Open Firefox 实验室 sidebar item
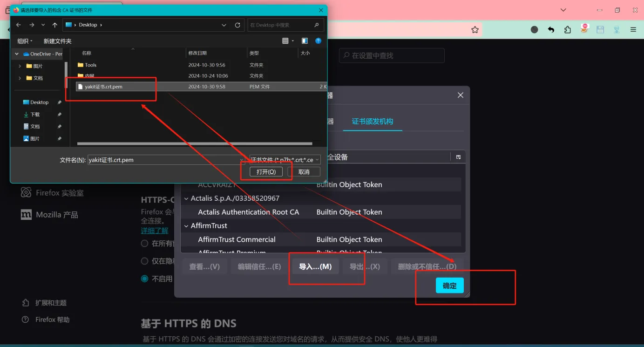 53,192
